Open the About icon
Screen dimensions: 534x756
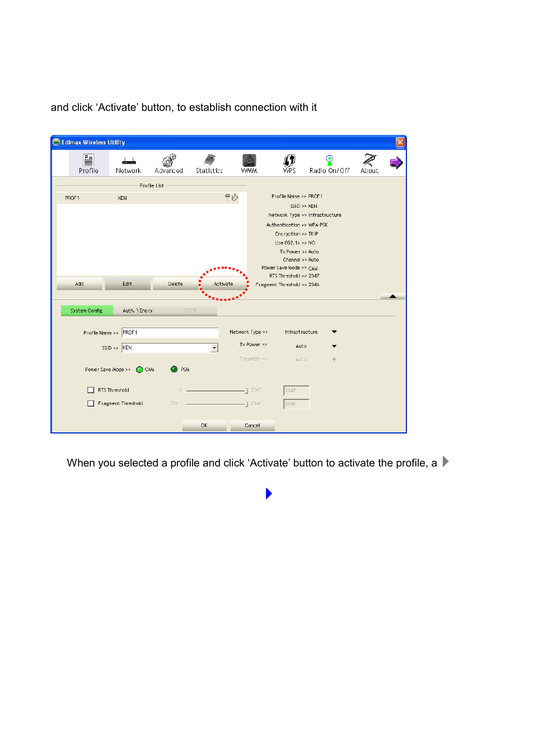[x=369, y=163]
